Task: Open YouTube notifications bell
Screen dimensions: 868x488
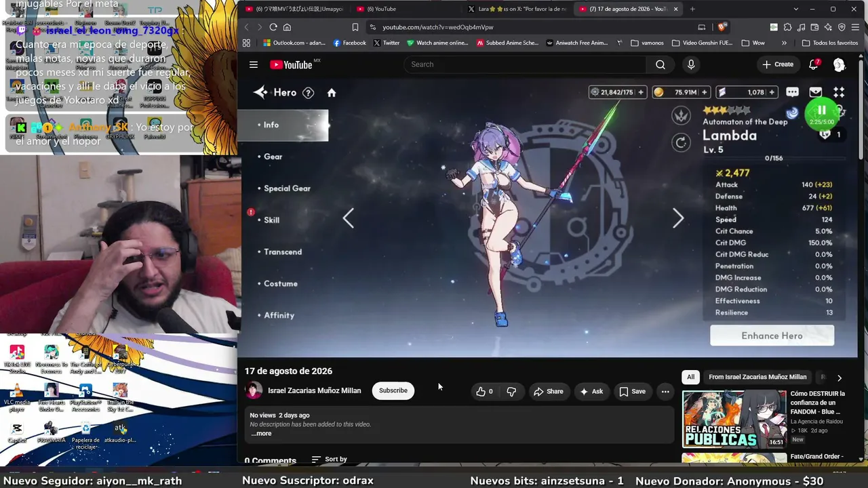Action: (814, 64)
